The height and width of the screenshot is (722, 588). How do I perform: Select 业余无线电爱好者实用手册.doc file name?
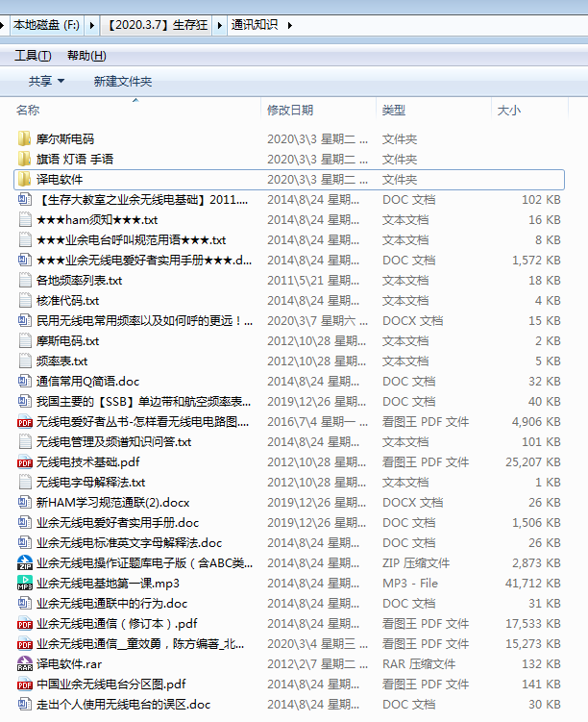coord(118,523)
